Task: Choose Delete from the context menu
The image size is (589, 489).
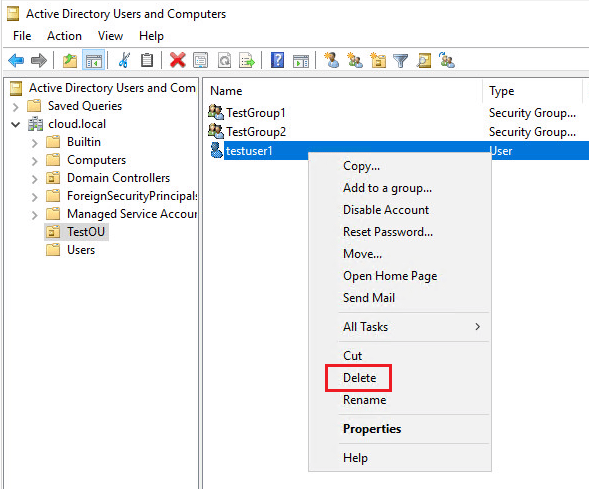Action: tap(359, 378)
